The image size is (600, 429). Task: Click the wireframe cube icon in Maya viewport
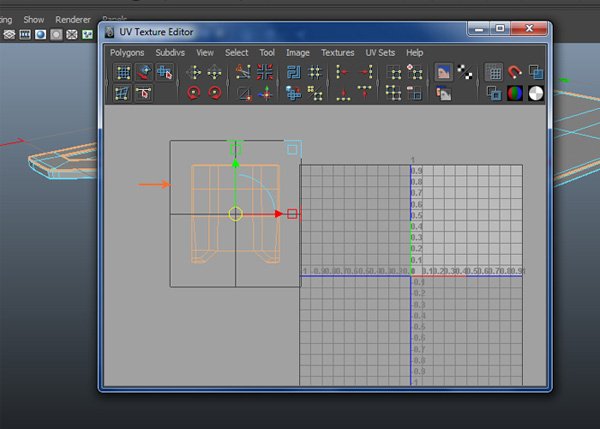9,35
